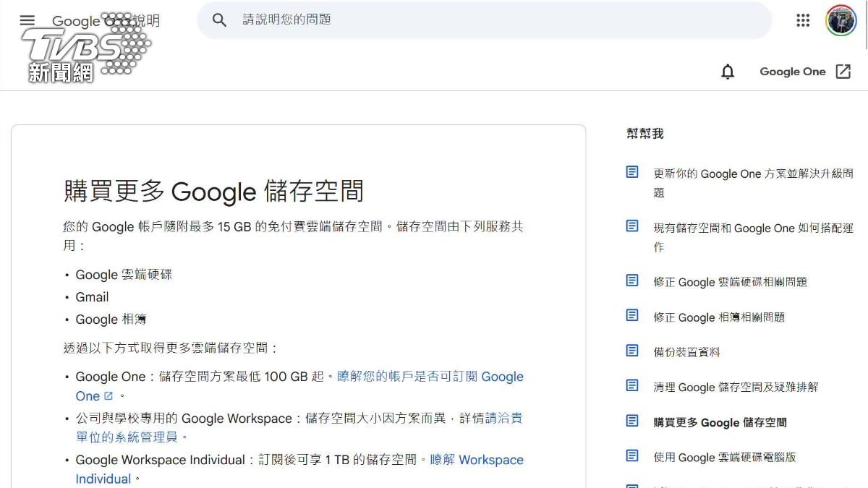
Task: Click the Google 相簿 bullet item
Action: click(x=111, y=320)
